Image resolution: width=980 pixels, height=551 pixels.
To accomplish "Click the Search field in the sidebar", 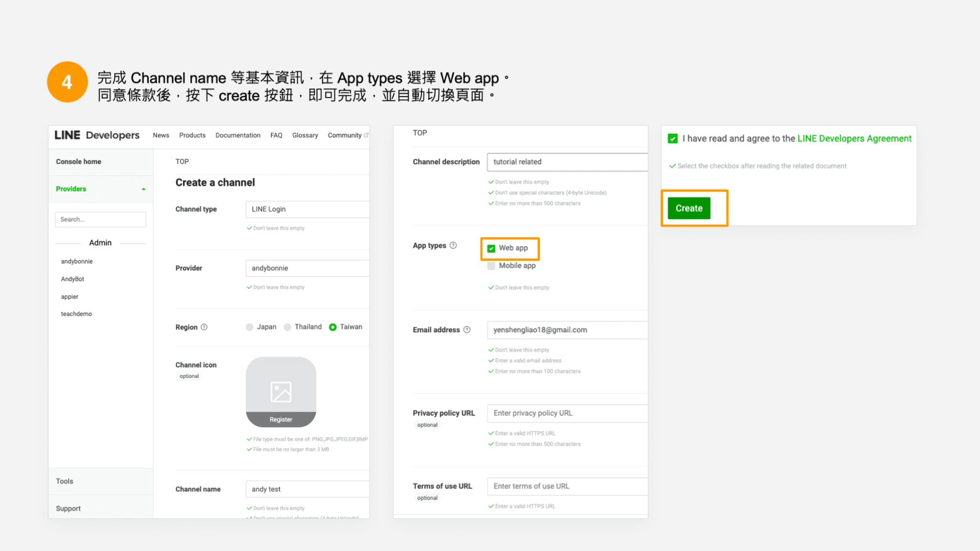I will coord(100,219).
